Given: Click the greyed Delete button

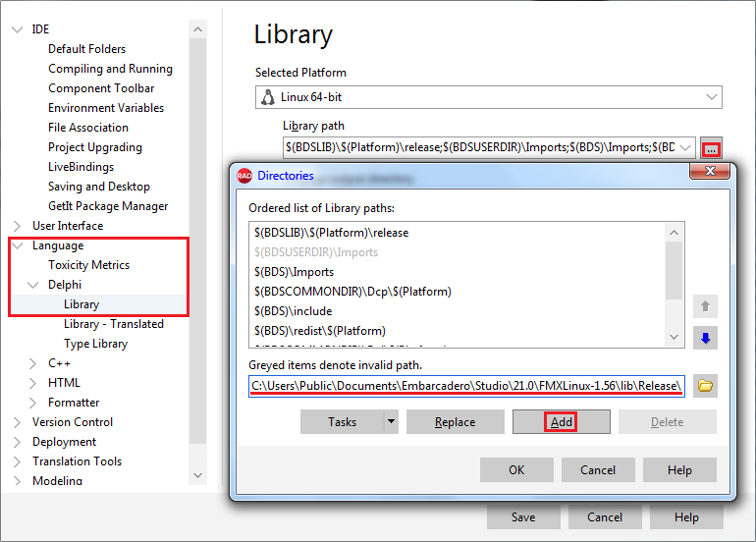Looking at the screenshot, I should pyautogui.click(x=668, y=422).
